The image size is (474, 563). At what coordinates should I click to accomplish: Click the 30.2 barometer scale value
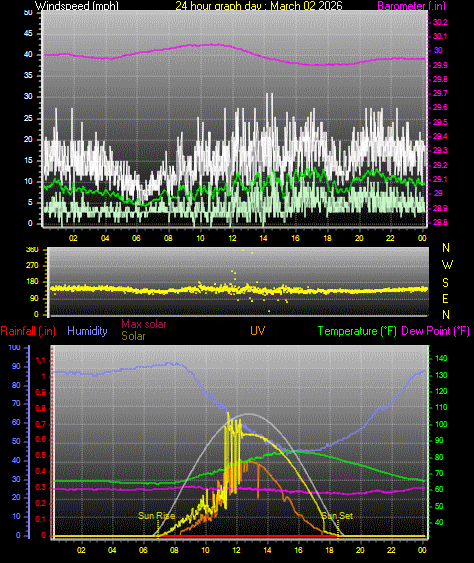440,22
